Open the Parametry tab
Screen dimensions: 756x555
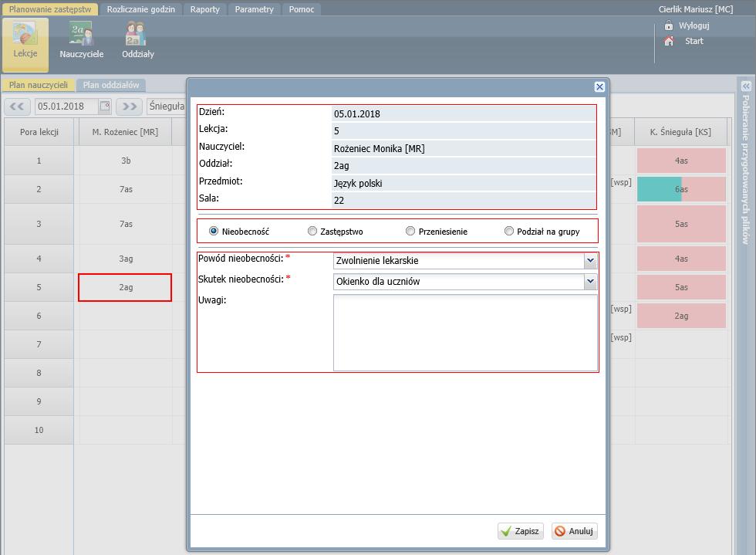pos(254,9)
